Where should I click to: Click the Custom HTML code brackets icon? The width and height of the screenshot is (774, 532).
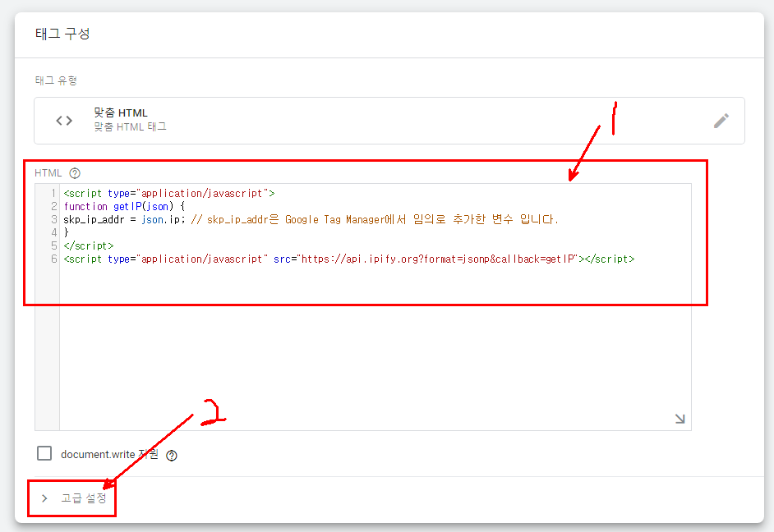point(64,121)
